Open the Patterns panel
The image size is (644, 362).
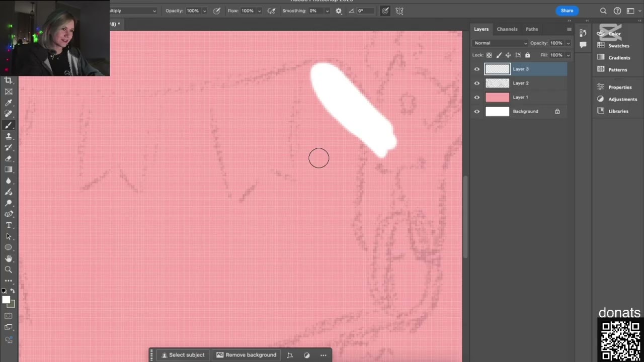pyautogui.click(x=612, y=70)
